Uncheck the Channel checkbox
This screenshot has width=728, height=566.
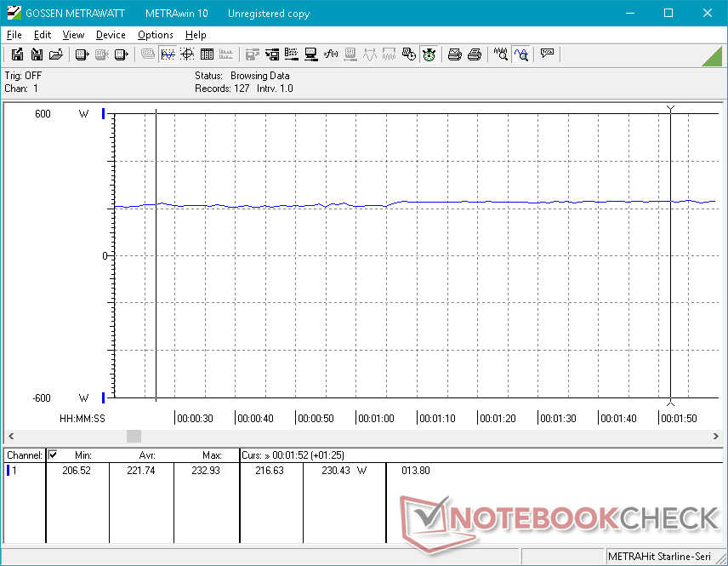[x=53, y=455]
